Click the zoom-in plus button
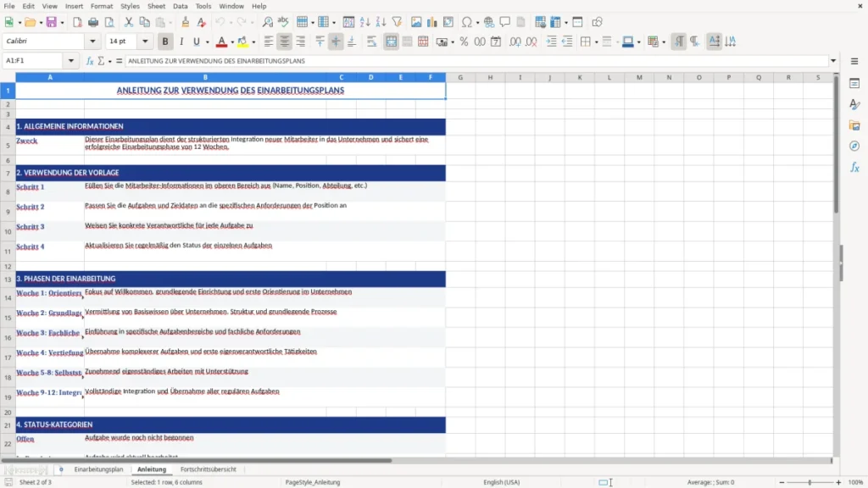The width and height of the screenshot is (868, 488). tap(838, 482)
